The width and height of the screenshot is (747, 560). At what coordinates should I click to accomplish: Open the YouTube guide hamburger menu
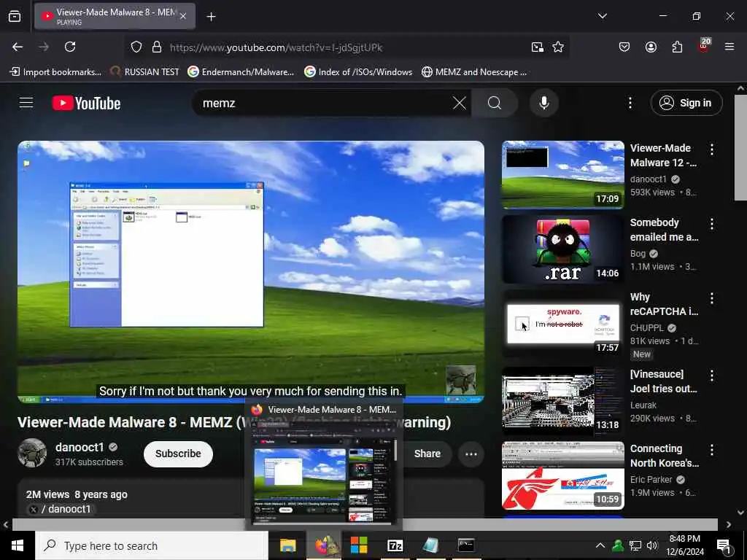26,103
